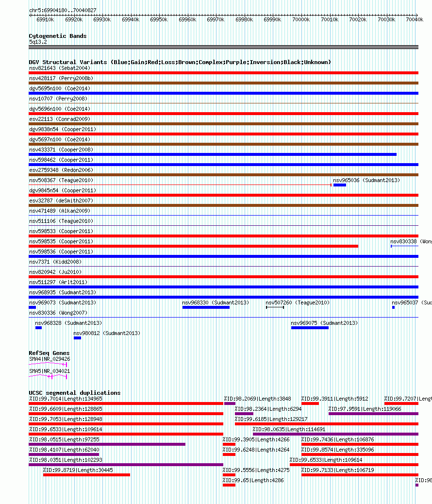Image resolution: width=432 pixels, height=504 pixels.
Task: Click the nsv968935 (Sudmant2013) variant label
Action: point(63,292)
